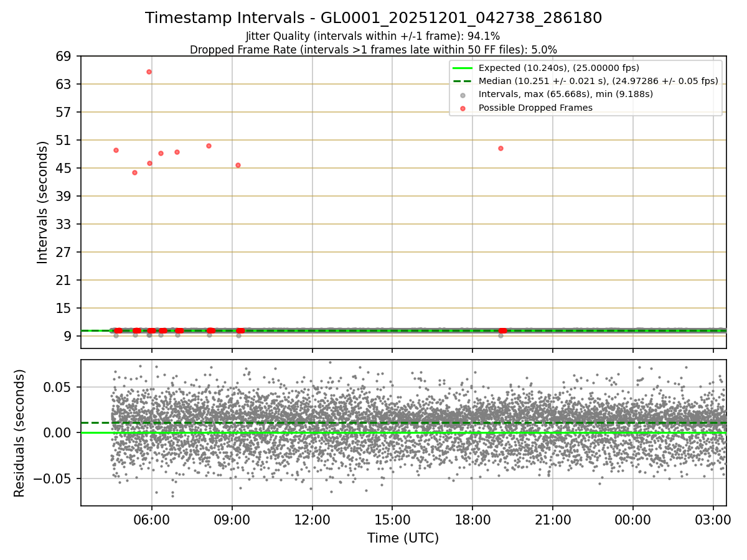Click the gray dot marker in legend
Screen dimensions: 747x560
(463, 95)
